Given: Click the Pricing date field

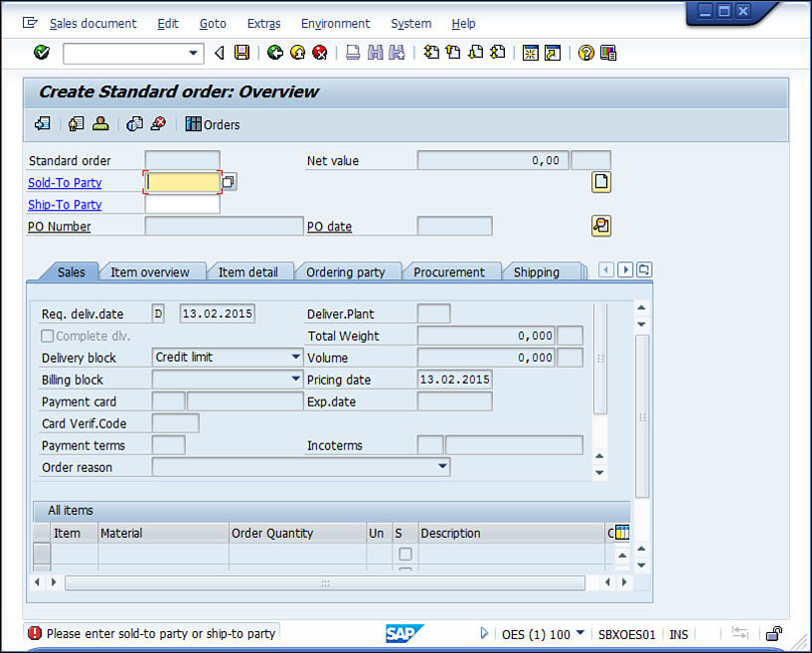Looking at the screenshot, I should click(454, 380).
